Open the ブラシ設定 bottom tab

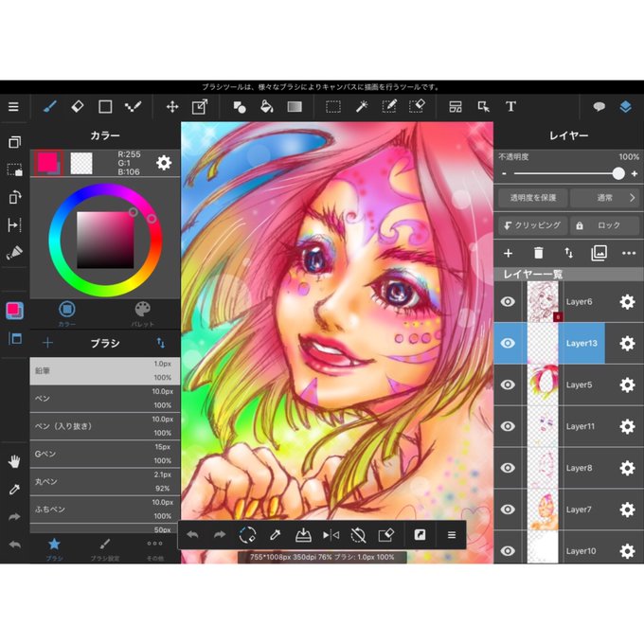pos(105,549)
